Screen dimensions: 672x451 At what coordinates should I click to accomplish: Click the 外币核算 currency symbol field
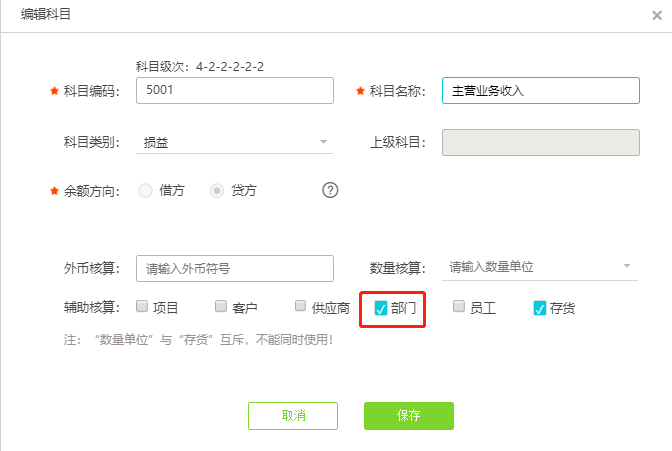tap(234, 268)
